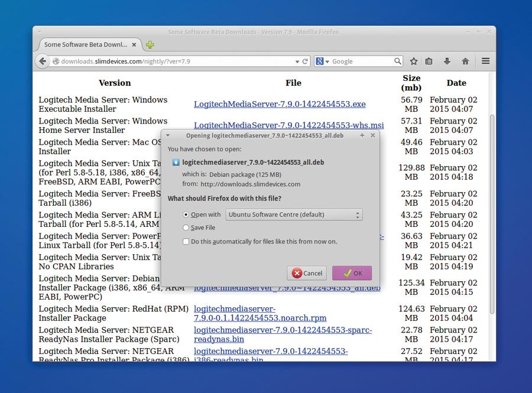Click the deb filename in the dialog
This screenshot has width=532, height=393.
(x=253, y=162)
